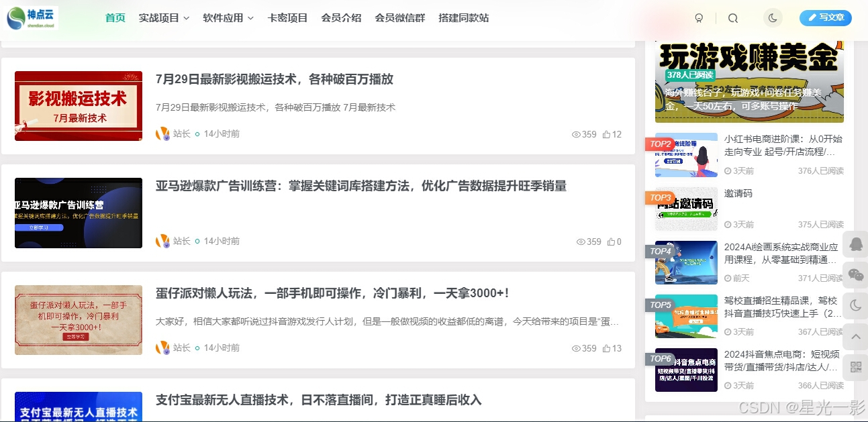Open 卡密项目 navigation item
This screenshot has width=868, height=422.
(287, 18)
